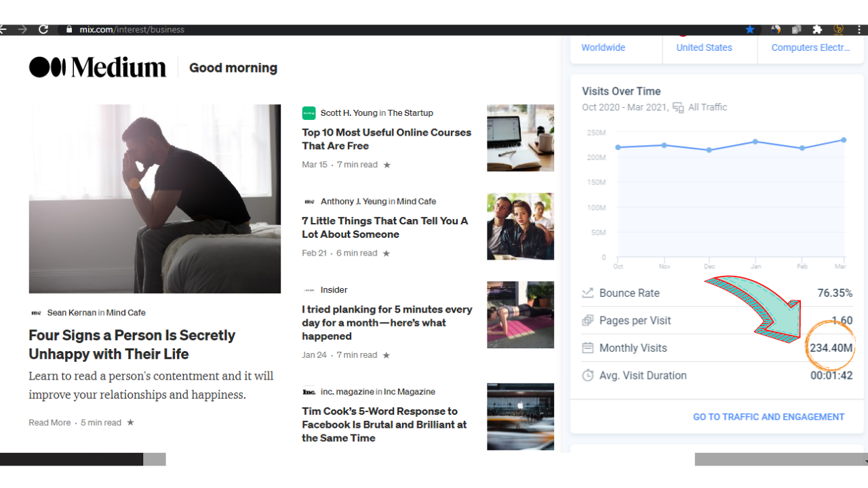
Task: Open the couple portrait thumbnail
Action: pos(520,226)
